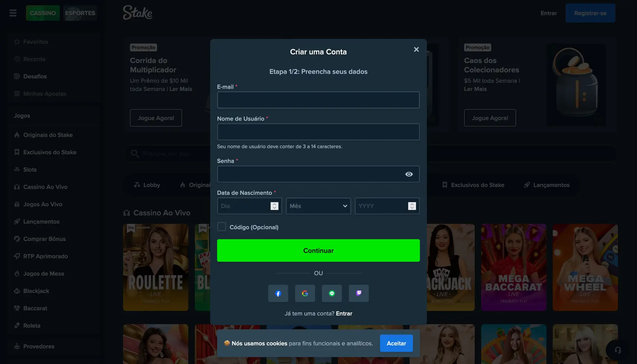
Task: Open the hamburger menu icon
Action: (x=13, y=13)
